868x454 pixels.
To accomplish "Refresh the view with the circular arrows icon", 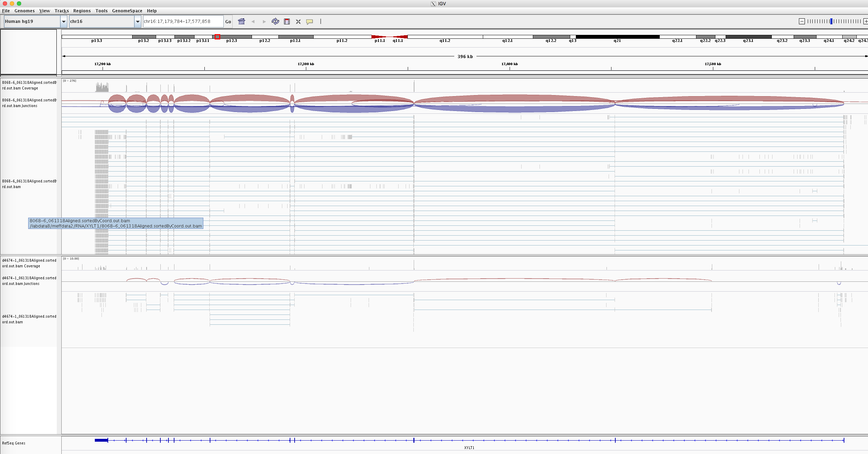I will click(x=275, y=21).
